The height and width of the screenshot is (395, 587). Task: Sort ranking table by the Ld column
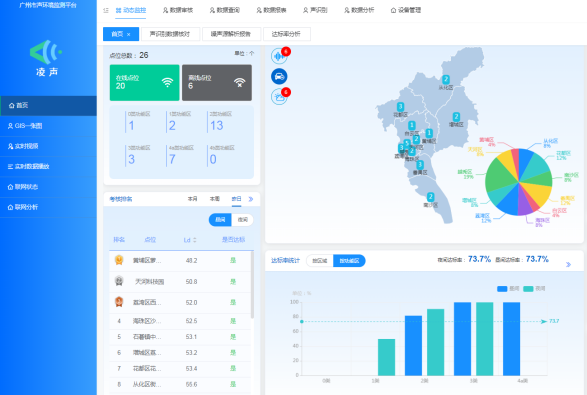tap(190, 240)
